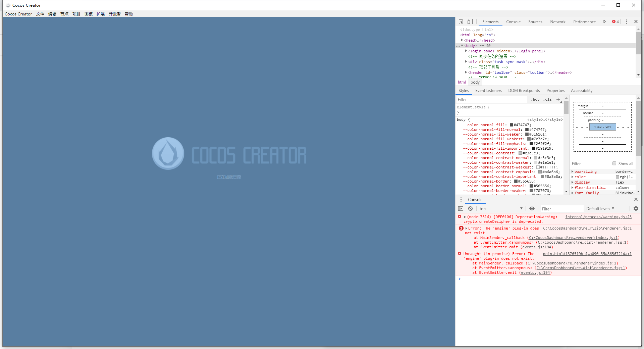Expand the header toolbar element node

[466, 72]
